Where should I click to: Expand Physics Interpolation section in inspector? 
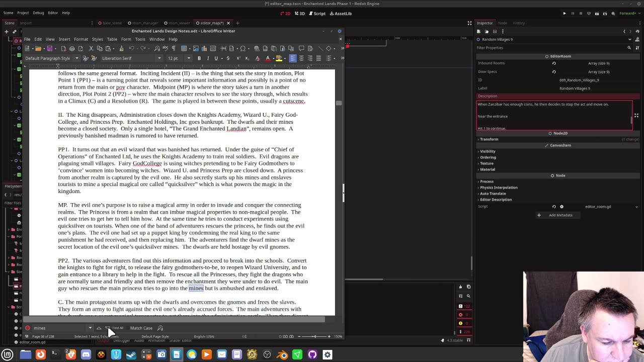coord(498,188)
